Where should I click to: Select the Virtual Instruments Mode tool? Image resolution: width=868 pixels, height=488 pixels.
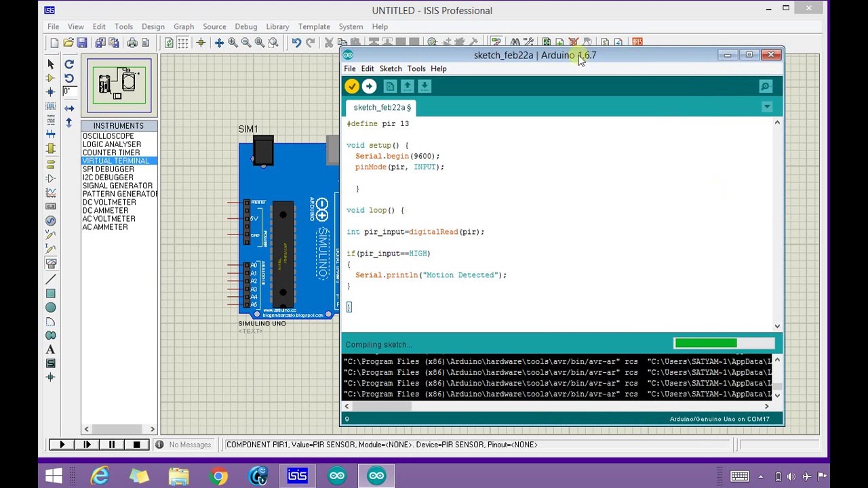(51, 264)
